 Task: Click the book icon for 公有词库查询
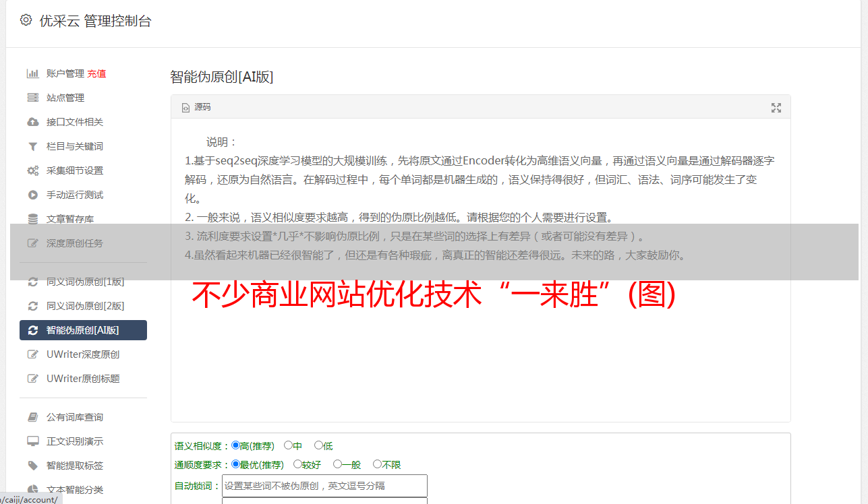32,417
